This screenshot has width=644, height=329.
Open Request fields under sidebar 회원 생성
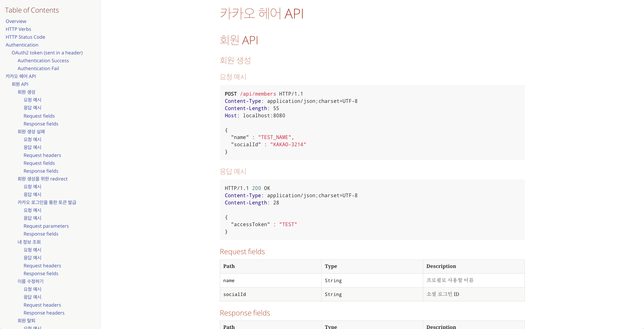[x=39, y=116]
